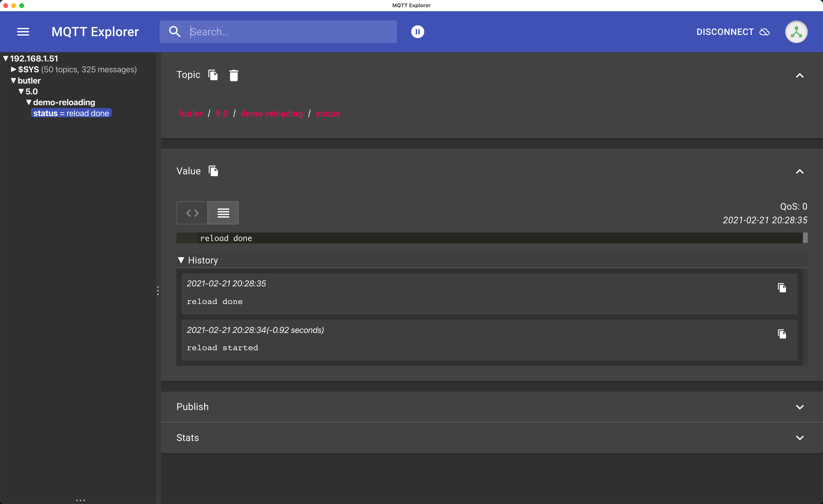Pause topic updates with the pause button
823x504 pixels.
(418, 32)
